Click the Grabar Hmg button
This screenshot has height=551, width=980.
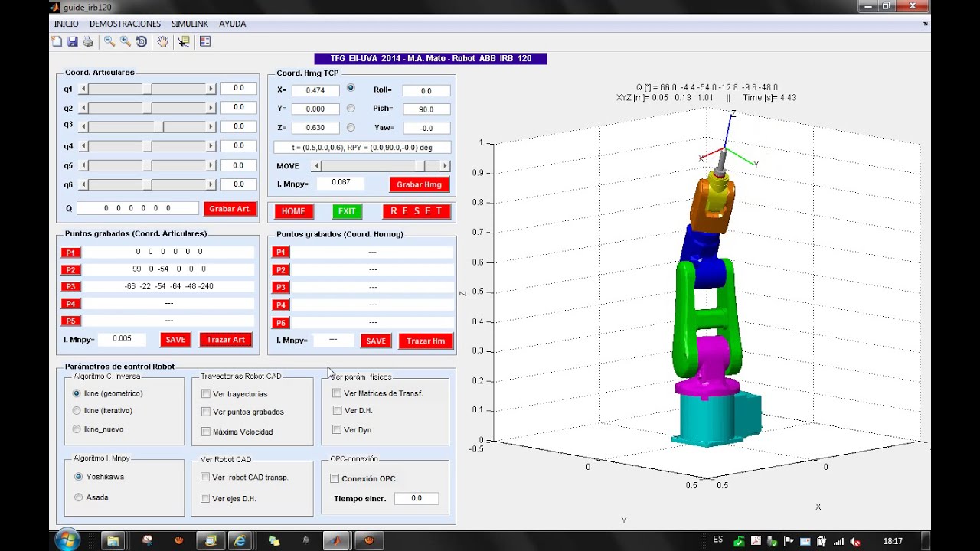(x=420, y=184)
